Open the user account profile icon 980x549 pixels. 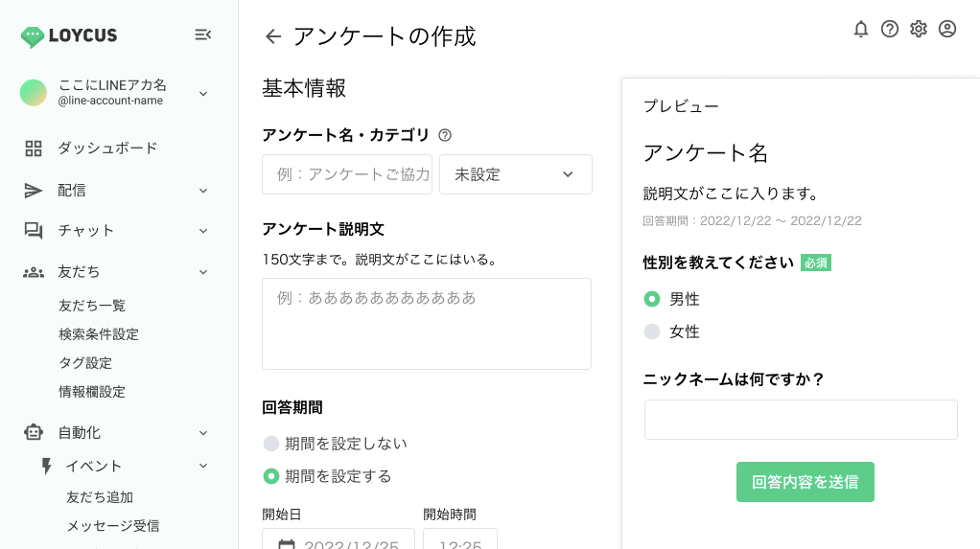947,30
